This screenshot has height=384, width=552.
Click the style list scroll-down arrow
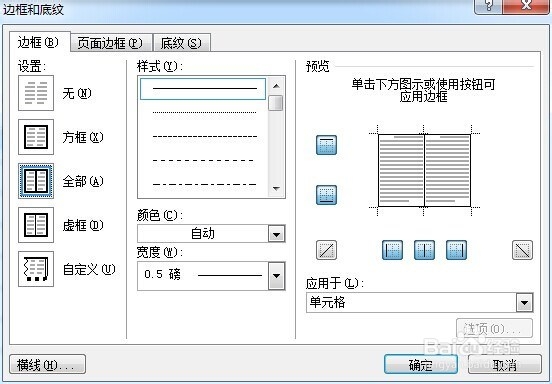click(x=276, y=189)
